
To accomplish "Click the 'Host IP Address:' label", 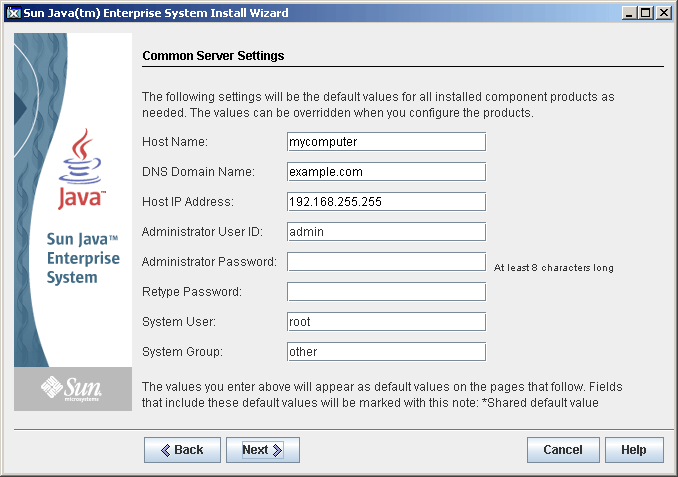I will pyautogui.click(x=188, y=202).
